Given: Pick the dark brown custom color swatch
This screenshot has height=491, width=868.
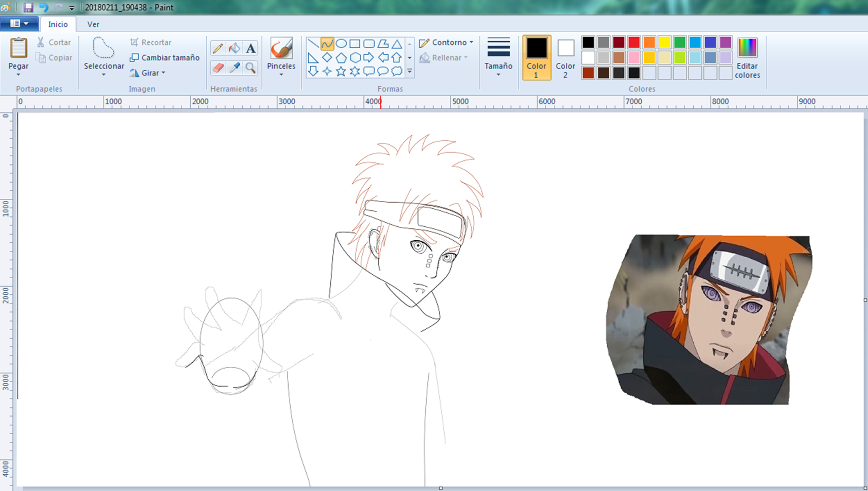Looking at the screenshot, I should 603,73.
